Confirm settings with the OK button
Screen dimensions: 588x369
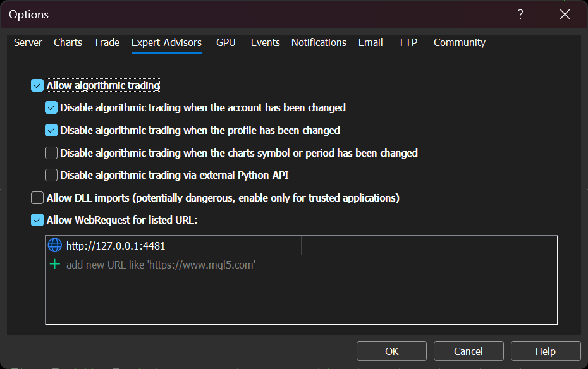pyautogui.click(x=391, y=351)
